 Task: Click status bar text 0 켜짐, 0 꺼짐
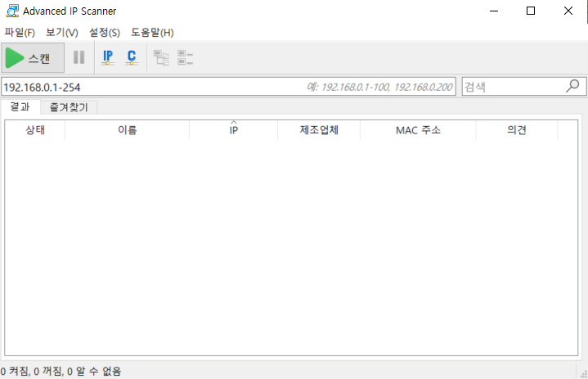pyautogui.click(x=32, y=372)
